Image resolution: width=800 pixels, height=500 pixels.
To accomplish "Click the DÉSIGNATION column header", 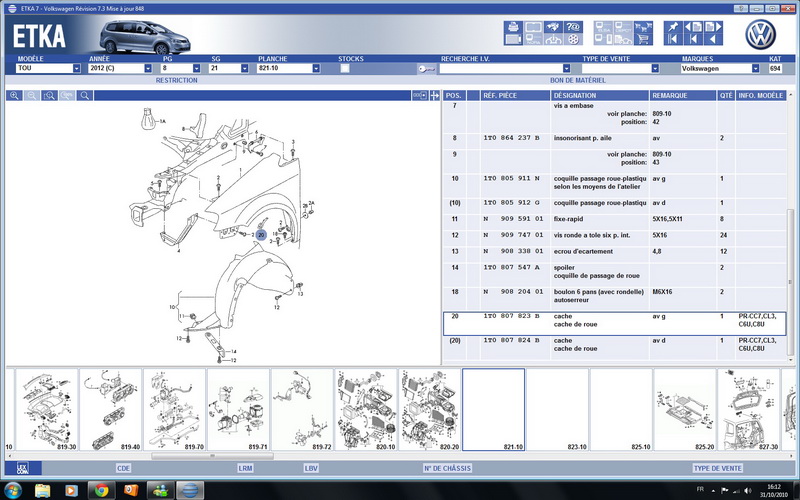I will [600, 95].
